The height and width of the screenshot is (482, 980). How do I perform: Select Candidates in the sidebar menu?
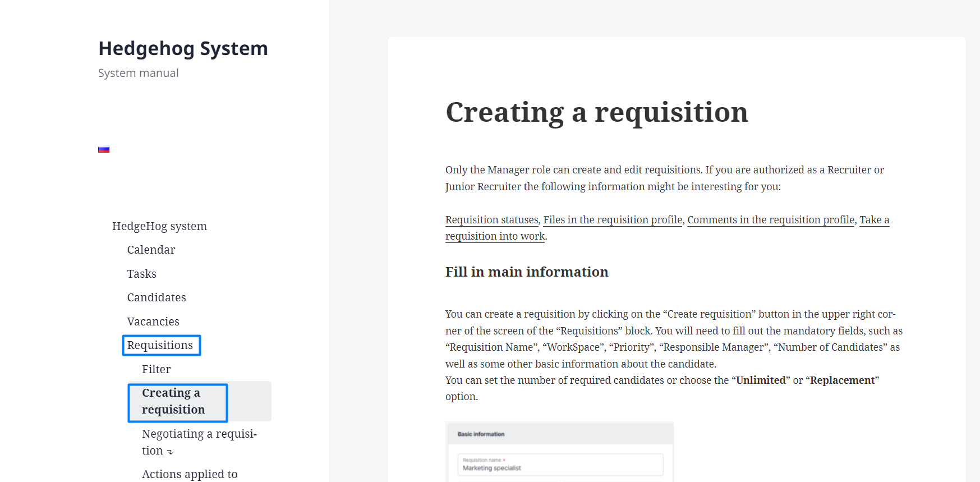coord(157,297)
